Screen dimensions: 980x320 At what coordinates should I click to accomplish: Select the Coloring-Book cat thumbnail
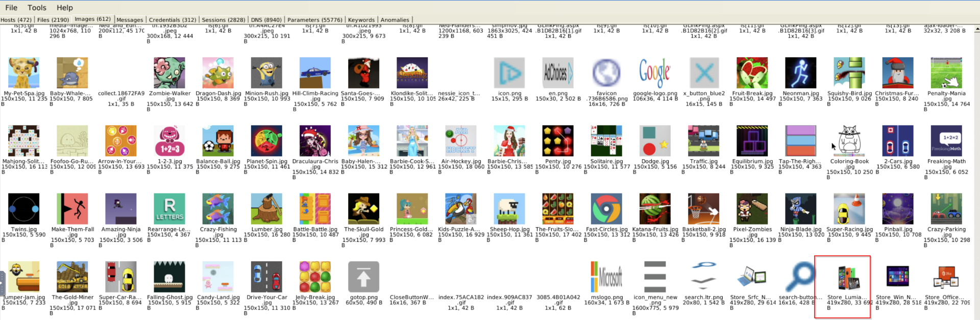pos(849,141)
